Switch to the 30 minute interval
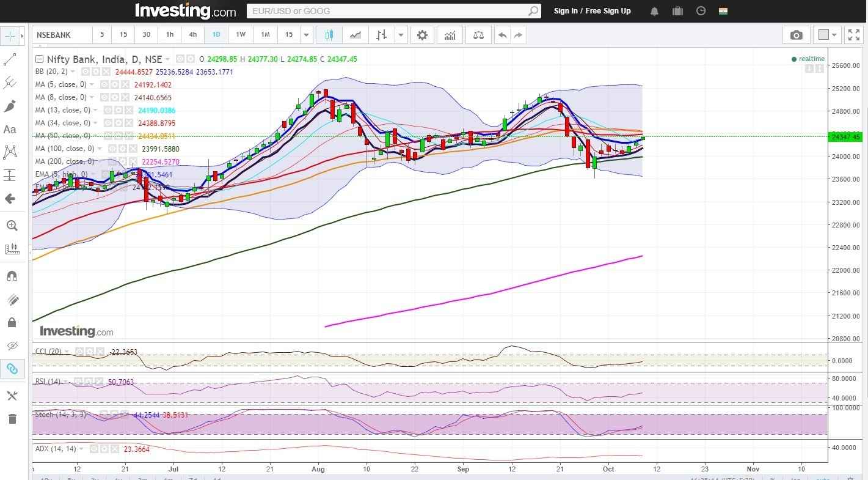Screen dimensions: 868x480 click(x=147, y=35)
